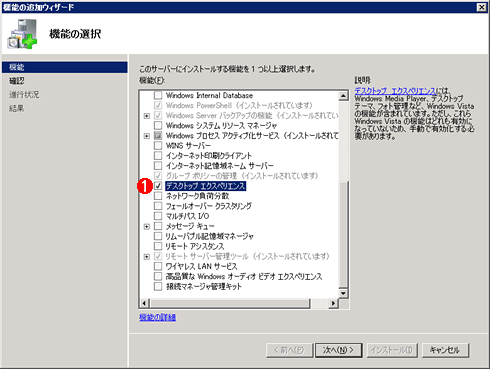Select the 機能 step in sidebar

point(65,67)
